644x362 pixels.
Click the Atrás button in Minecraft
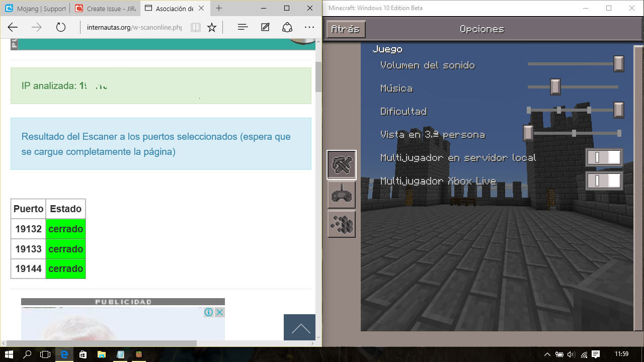[x=346, y=29]
